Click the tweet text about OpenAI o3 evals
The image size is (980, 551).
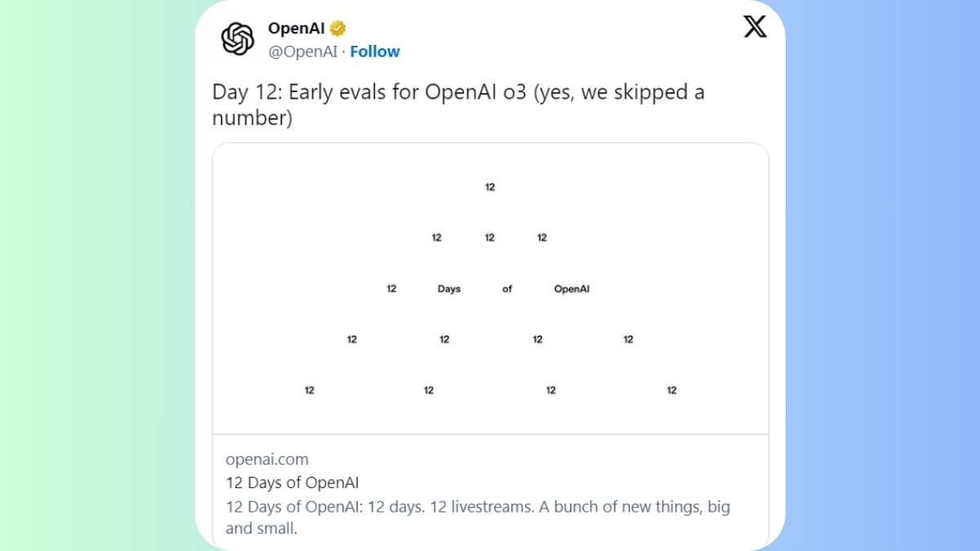coord(458,104)
